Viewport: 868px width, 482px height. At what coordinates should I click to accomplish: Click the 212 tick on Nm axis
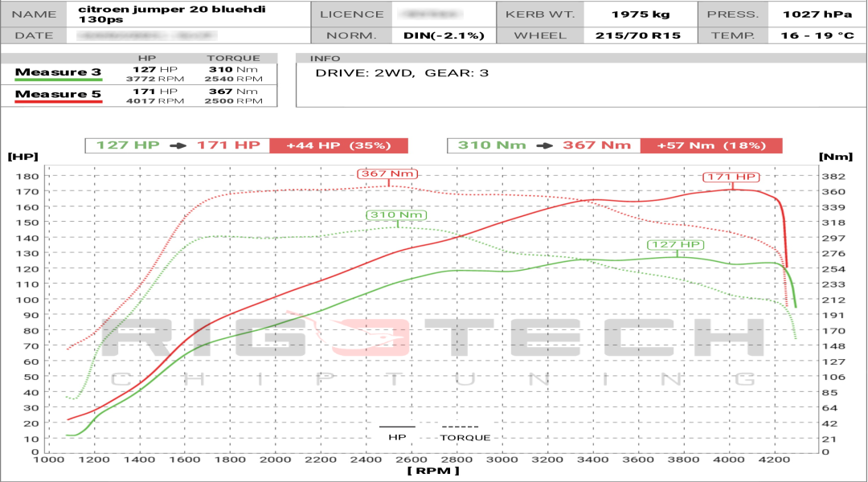pyautogui.click(x=833, y=300)
